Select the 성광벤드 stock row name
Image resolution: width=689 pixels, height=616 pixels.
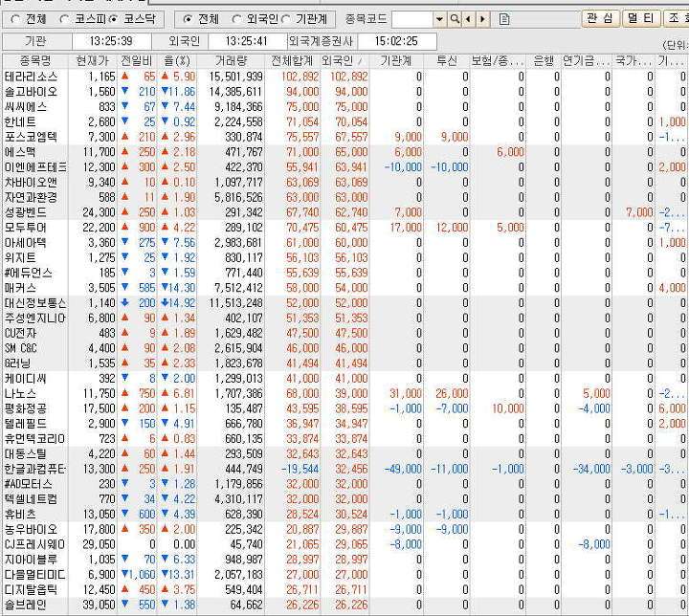coord(26,212)
